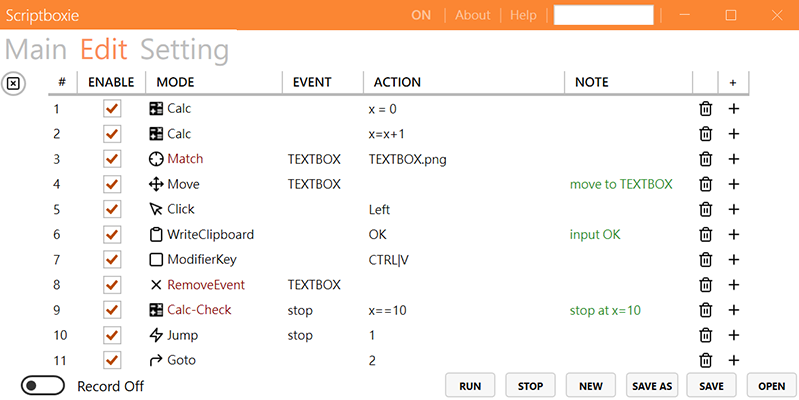Open the Help menu item
This screenshot has width=799, height=400.
(x=523, y=15)
